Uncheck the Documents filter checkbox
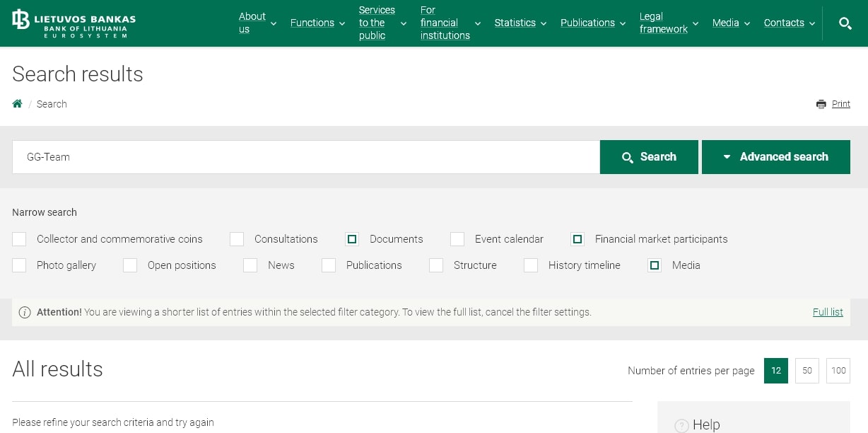Screen dimensions: 868x433 [352, 239]
